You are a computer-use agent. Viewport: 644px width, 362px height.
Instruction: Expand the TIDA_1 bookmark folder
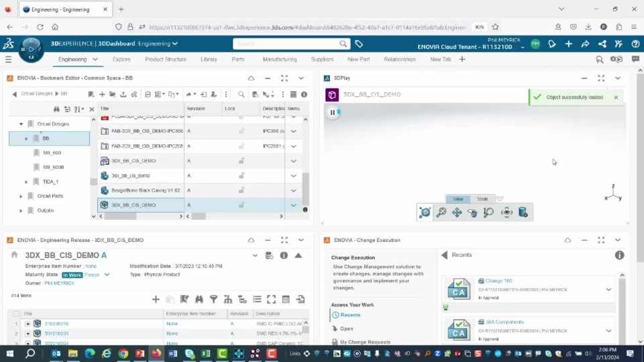point(26,182)
